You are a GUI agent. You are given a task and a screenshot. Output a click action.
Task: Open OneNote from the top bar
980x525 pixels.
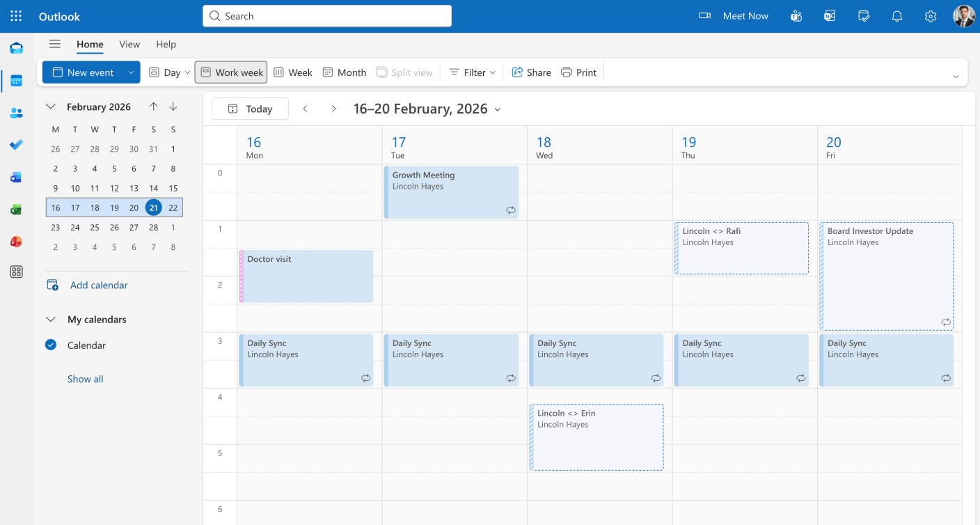click(x=829, y=15)
